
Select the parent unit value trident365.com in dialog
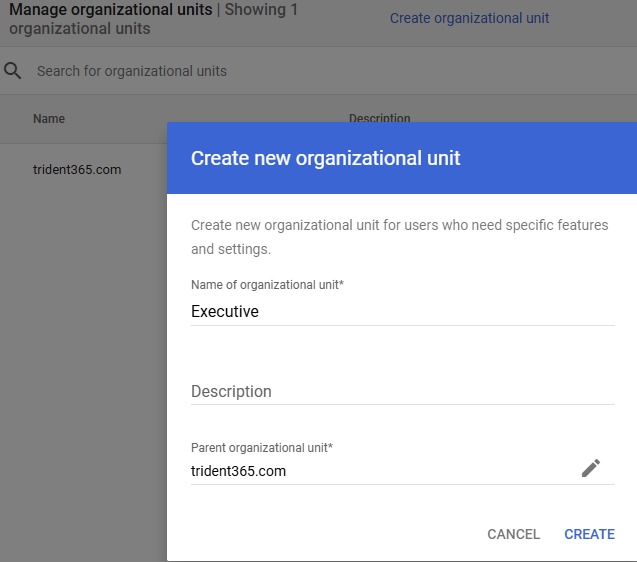tap(239, 471)
